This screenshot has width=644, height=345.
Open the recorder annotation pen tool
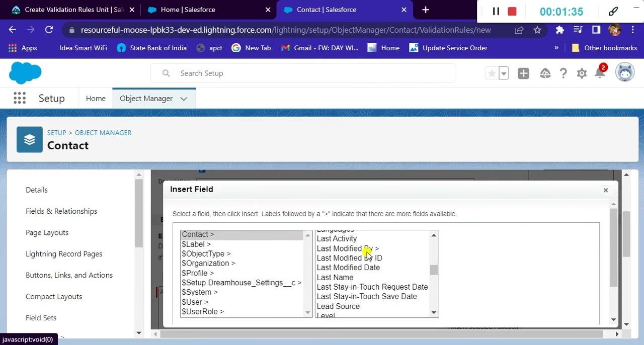click(613, 11)
